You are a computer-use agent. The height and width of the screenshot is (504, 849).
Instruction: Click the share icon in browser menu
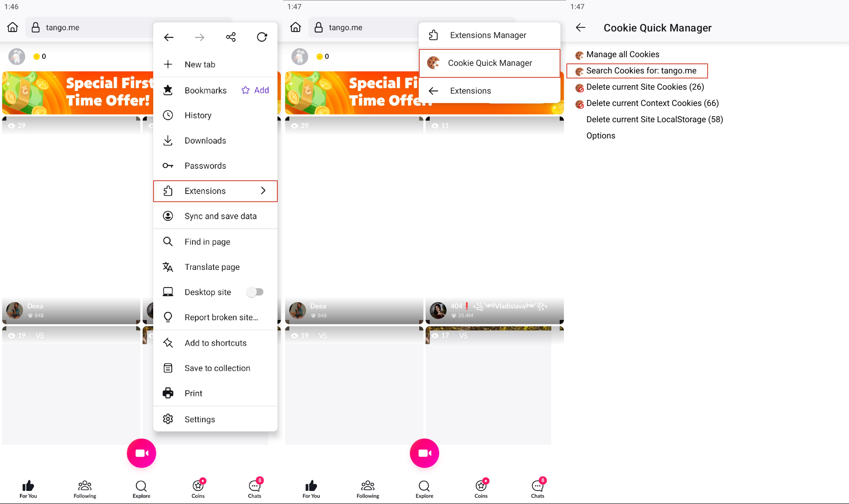231,37
